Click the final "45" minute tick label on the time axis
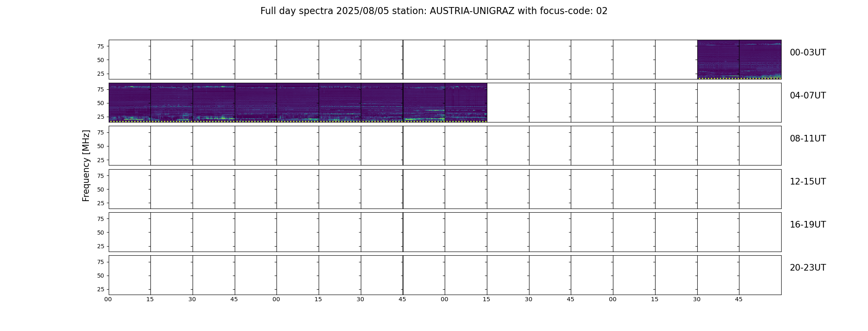This screenshot has width=868, height=331. 739,299
